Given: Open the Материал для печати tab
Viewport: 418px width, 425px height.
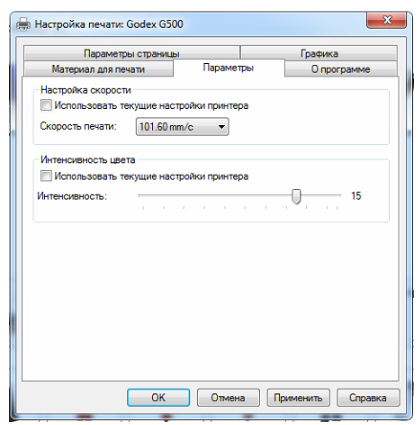Looking at the screenshot, I should [98, 69].
